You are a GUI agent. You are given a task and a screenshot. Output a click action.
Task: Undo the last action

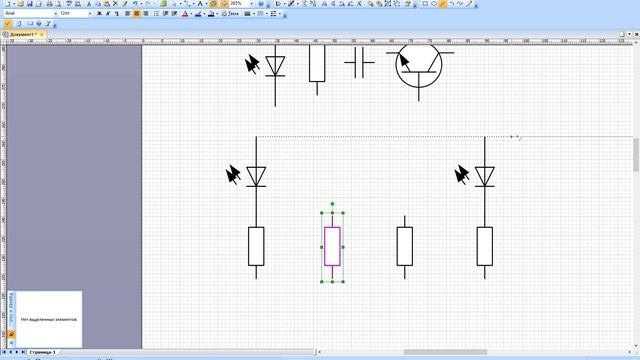[135, 4]
